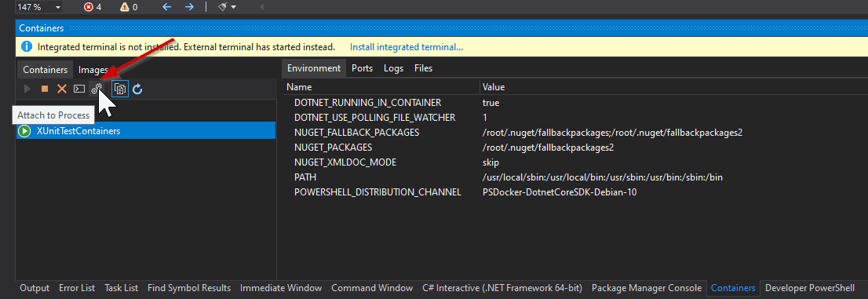Open the Ports tab
Image resolution: width=868 pixels, height=299 pixels.
[362, 68]
